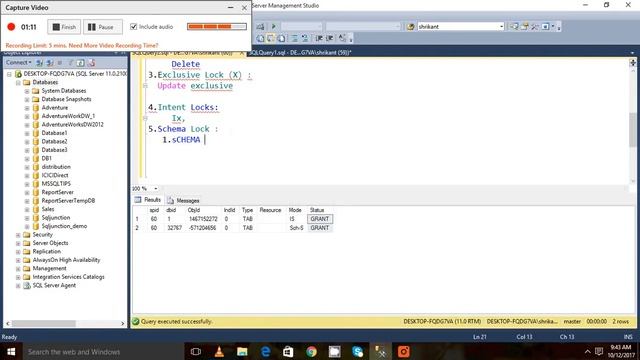Open the Results tab
This screenshot has width=640, height=360.
[x=148, y=200]
